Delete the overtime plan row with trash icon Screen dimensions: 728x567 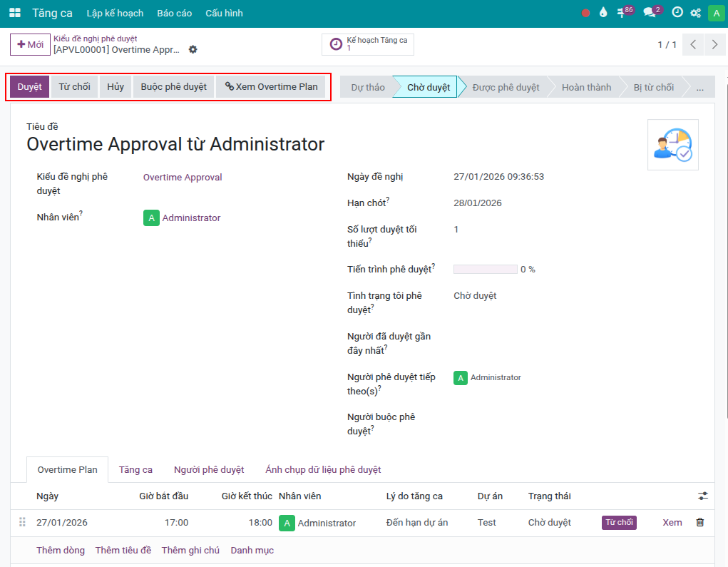coord(699,523)
